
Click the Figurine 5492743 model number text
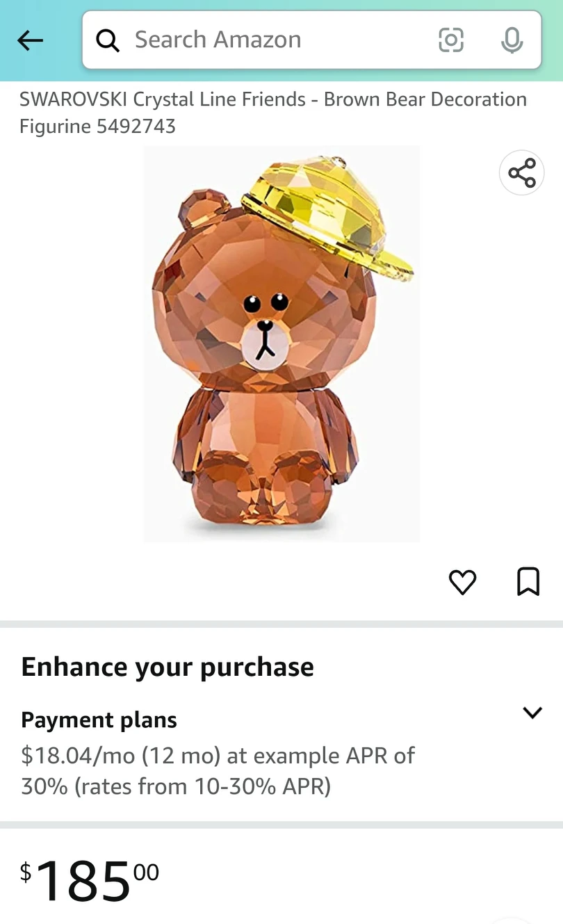(98, 127)
